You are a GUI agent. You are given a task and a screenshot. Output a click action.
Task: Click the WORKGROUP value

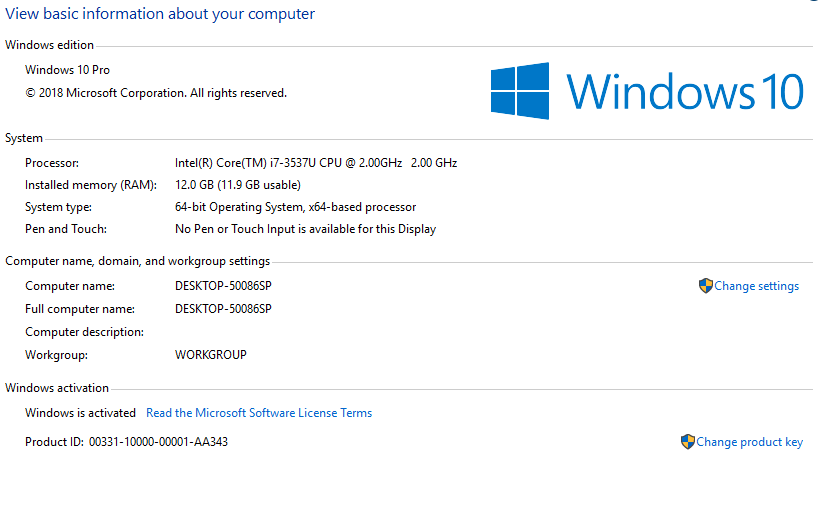[x=210, y=355]
